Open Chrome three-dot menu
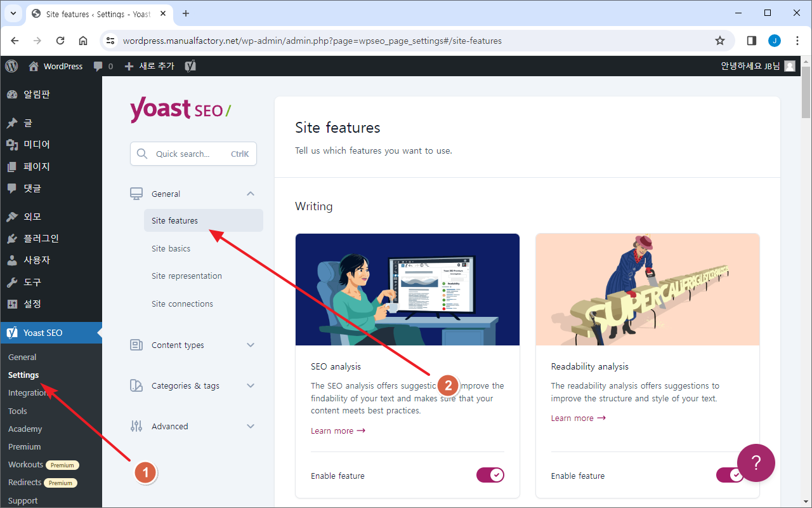 [x=797, y=41]
